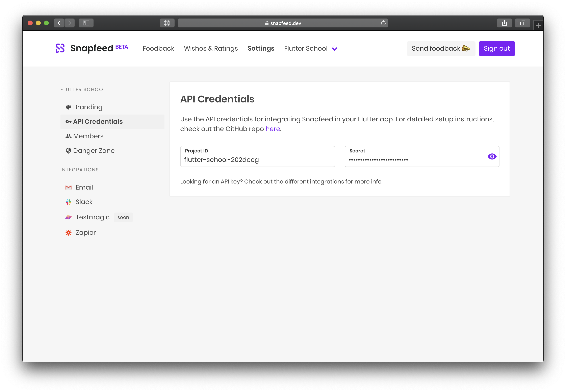The image size is (566, 392).
Task: Open the Settings tab
Action: coord(261,48)
